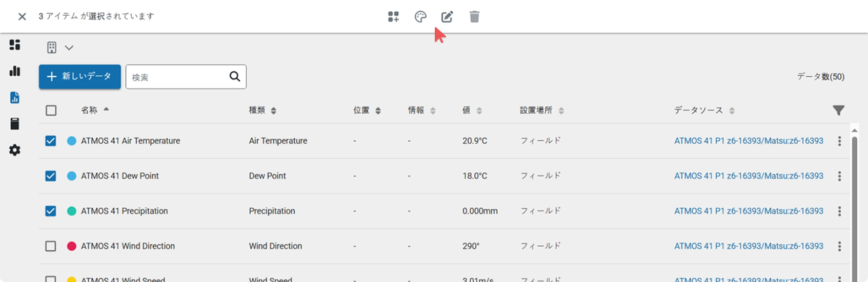Viewport: 868px width, 282px height.
Task: Click the 290° value cell
Action: click(x=471, y=246)
